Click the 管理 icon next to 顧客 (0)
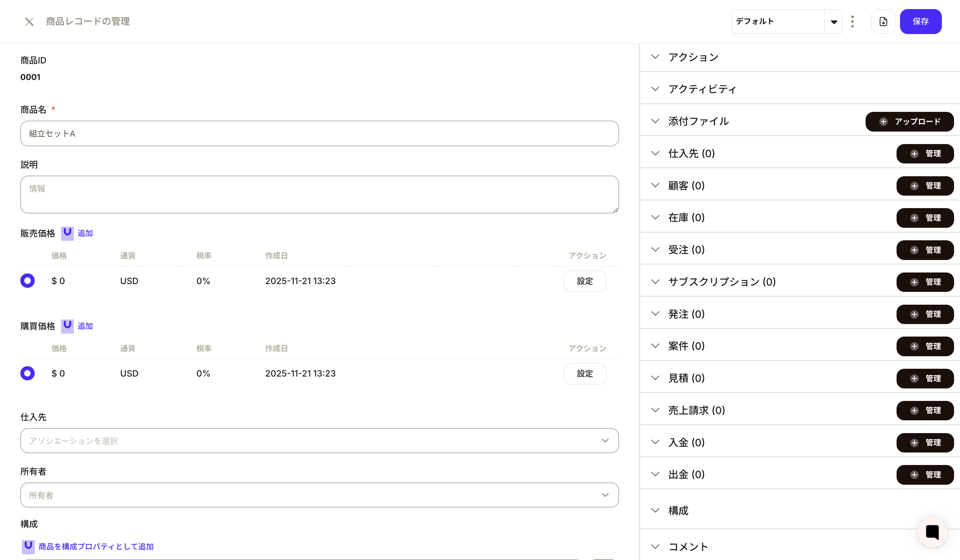Image resolution: width=960 pixels, height=560 pixels. (915, 186)
